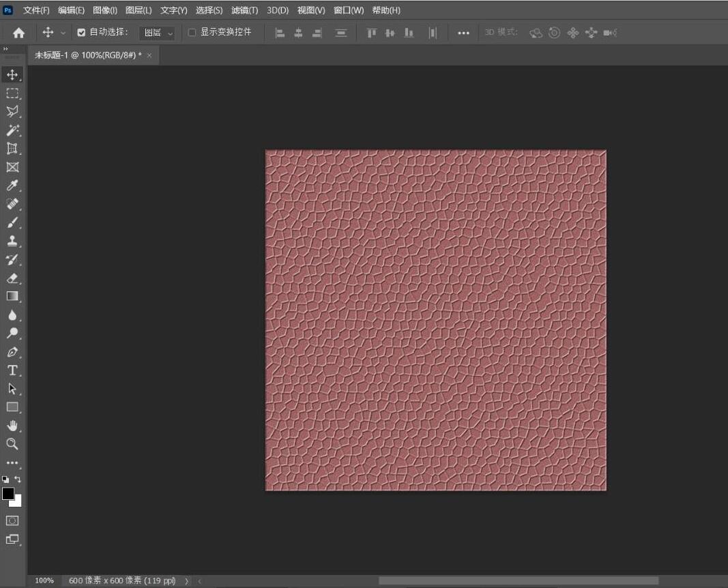This screenshot has width=728, height=588.
Task: Select the Gradient tool
Action: (x=12, y=297)
